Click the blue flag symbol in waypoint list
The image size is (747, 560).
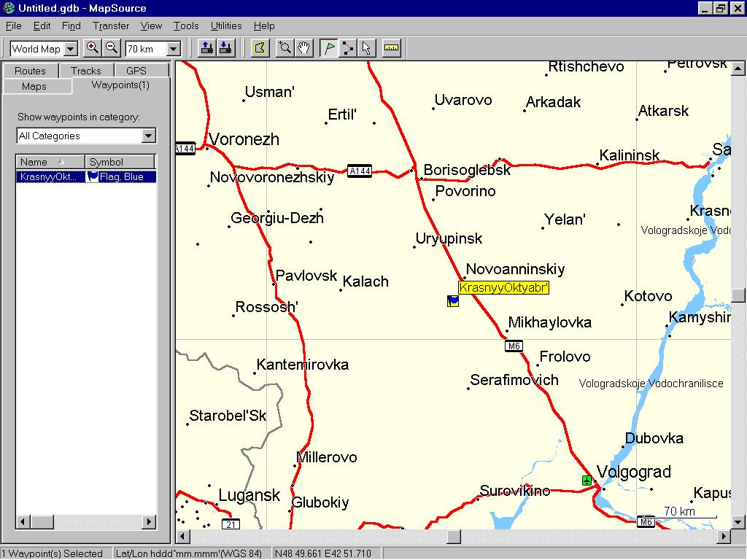pyautogui.click(x=93, y=176)
